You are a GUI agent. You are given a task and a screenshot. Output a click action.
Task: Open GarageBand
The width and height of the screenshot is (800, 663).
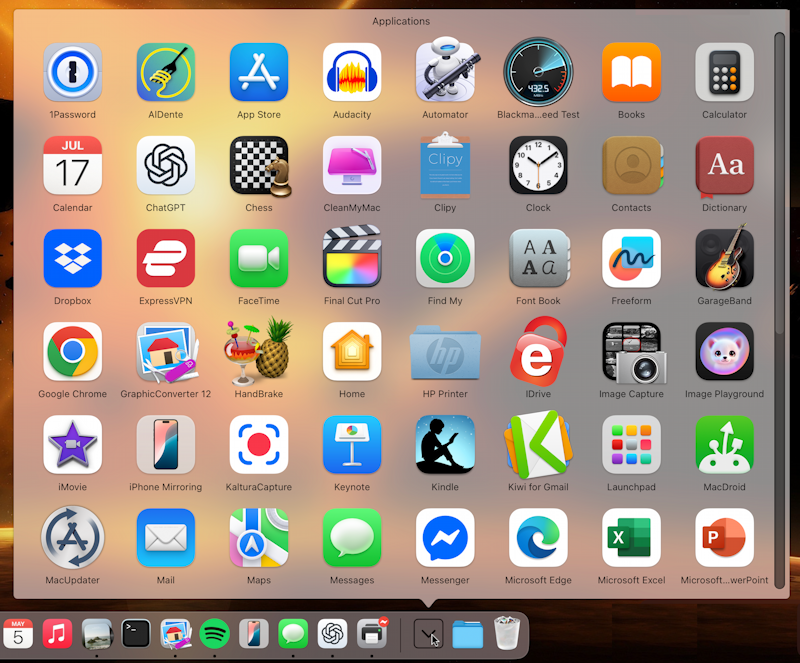(724, 257)
